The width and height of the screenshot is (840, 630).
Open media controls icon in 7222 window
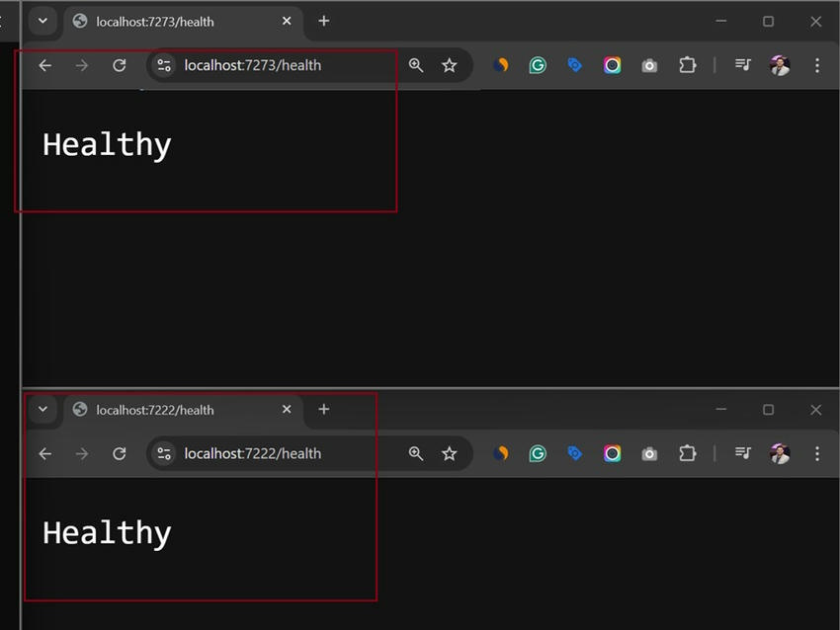coord(743,453)
